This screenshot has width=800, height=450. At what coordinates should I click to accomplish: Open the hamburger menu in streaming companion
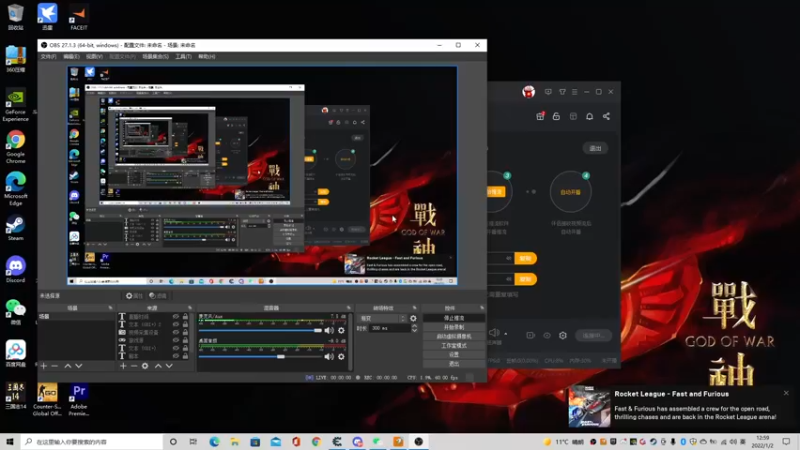coord(574,92)
